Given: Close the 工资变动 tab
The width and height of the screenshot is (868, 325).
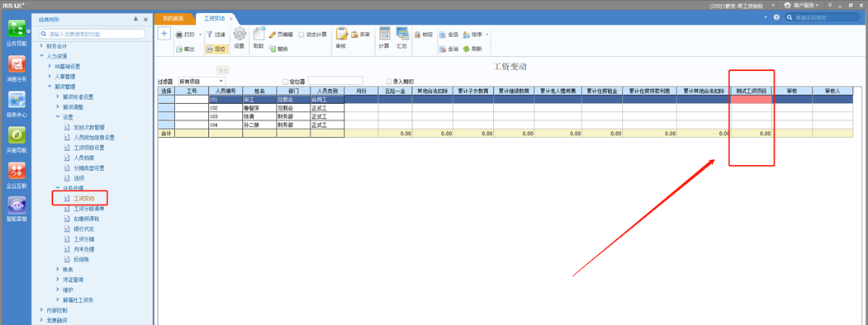Looking at the screenshot, I should point(231,18).
